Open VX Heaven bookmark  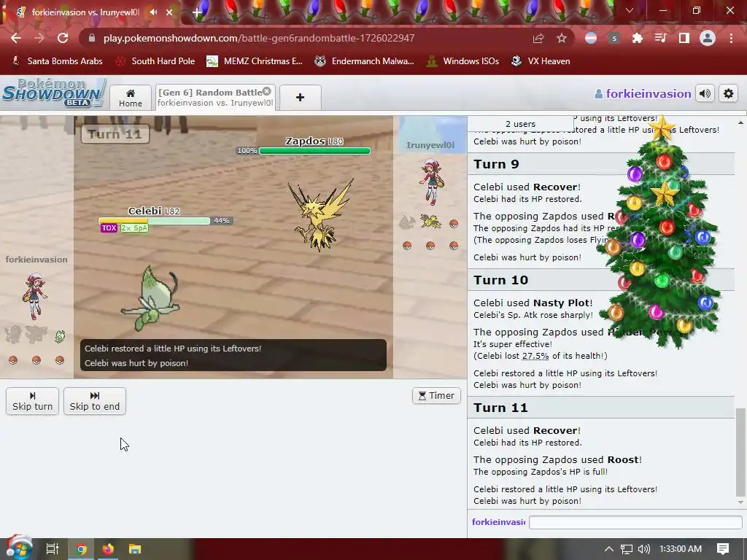[x=541, y=61]
